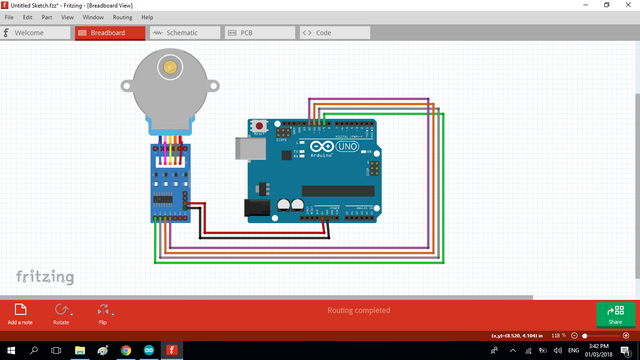Rotate the selected part

tap(61, 310)
